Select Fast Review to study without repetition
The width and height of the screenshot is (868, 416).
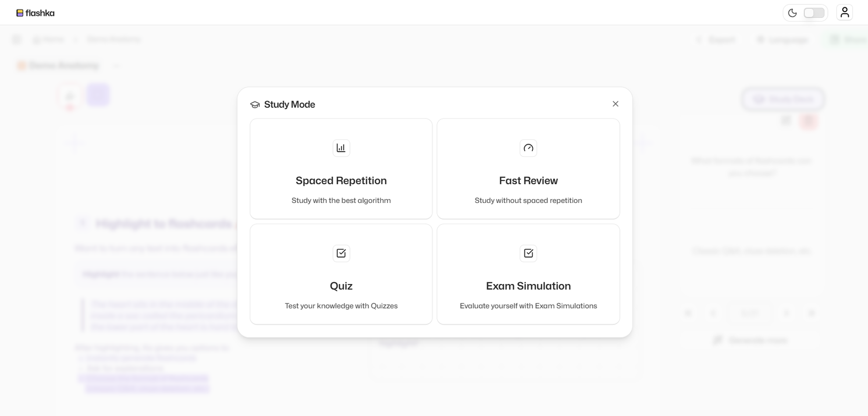click(x=528, y=169)
